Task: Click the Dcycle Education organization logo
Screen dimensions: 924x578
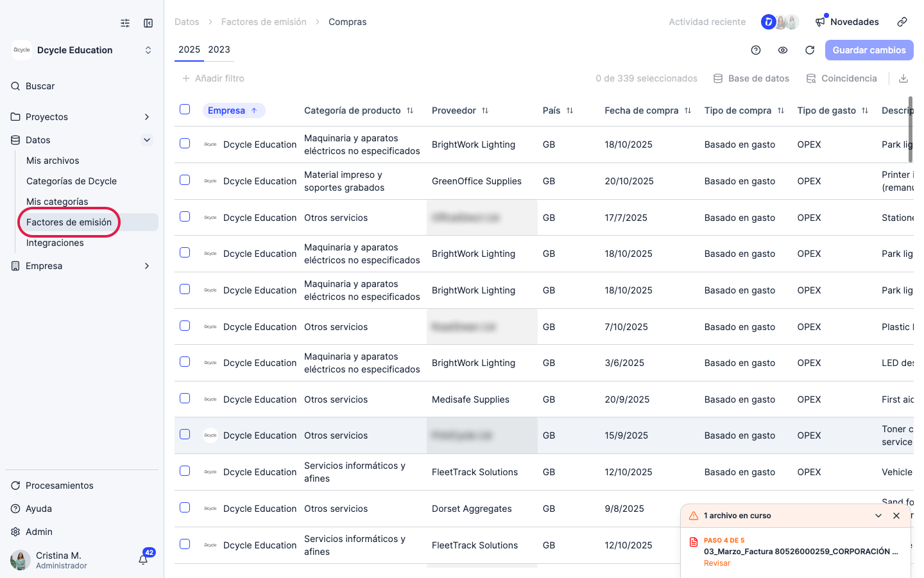Action: (x=22, y=50)
